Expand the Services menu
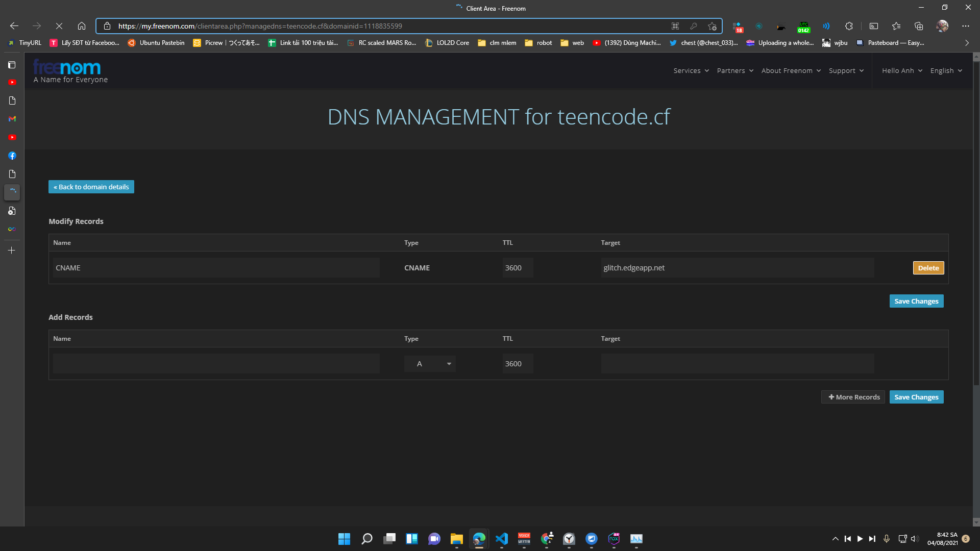 pyautogui.click(x=691, y=71)
